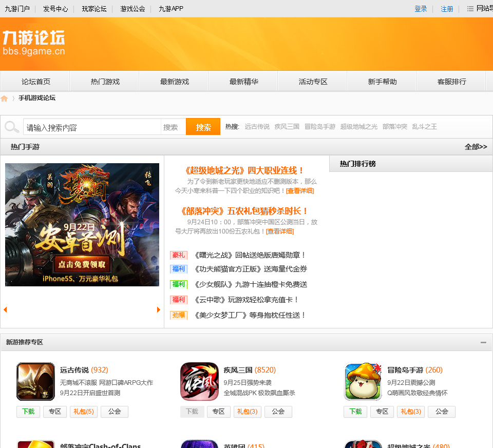Collapse the 新游推荐专区 section
The width and height of the screenshot is (493, 448).
point(483,342)
